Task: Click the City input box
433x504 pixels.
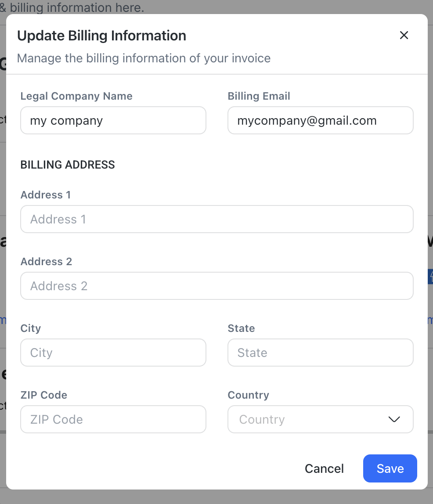Action: (x=113, y=353)
